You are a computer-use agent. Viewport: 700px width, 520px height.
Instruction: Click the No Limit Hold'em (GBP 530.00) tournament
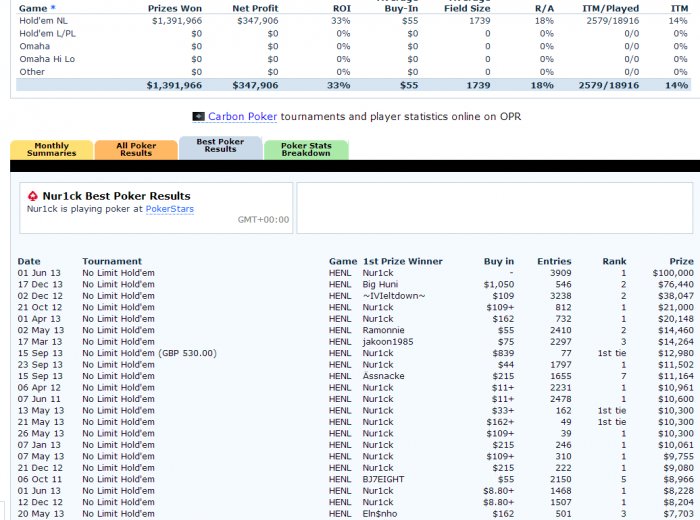[149, 353]
